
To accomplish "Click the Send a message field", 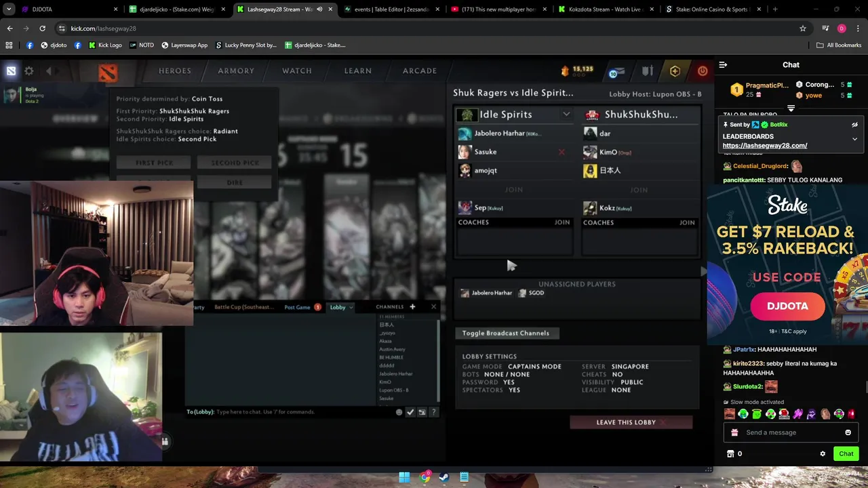I will (791, 432).
